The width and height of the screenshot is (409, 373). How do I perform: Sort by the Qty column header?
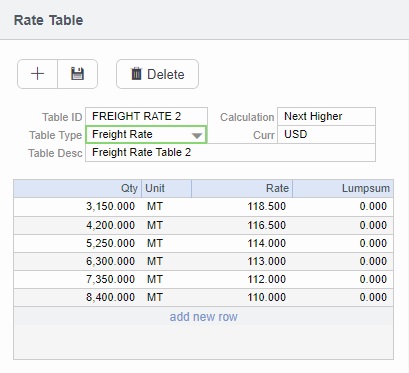click(x=78, y=188)
